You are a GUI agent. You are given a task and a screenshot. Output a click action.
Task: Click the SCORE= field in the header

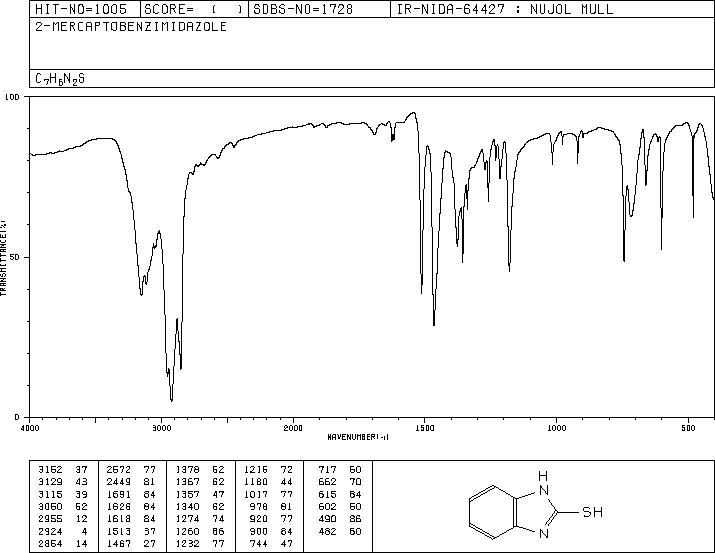[194, 9]
